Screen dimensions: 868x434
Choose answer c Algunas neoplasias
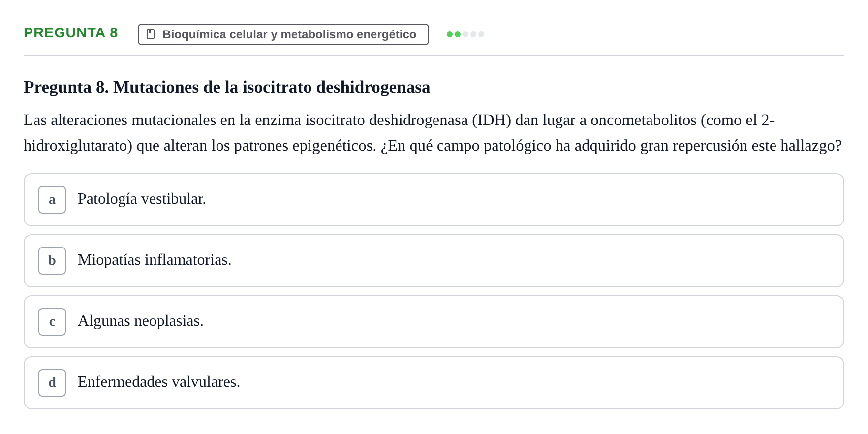click(x=434, y=322)
